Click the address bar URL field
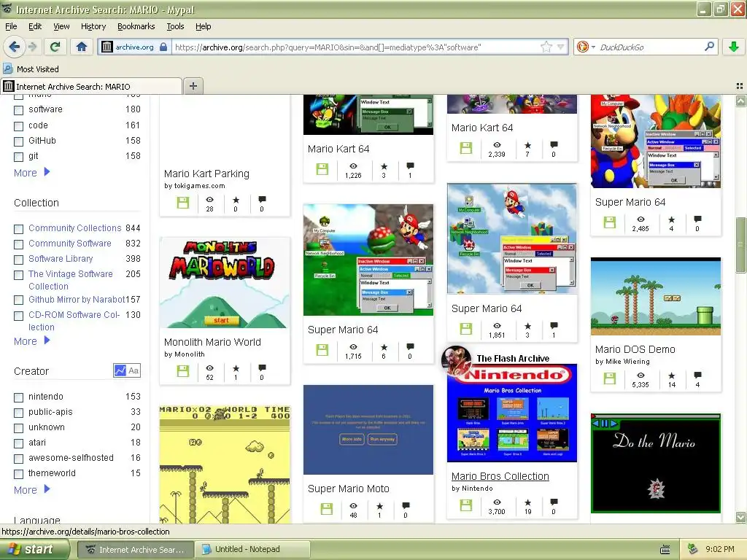 (356, 47)
